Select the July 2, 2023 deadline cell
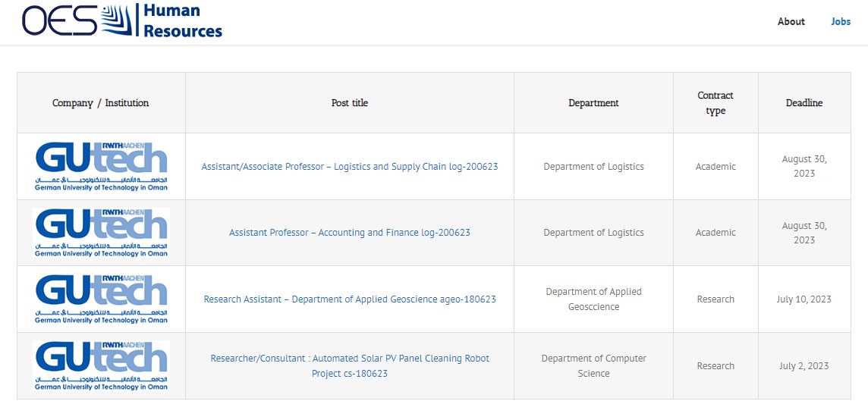 [x=804, y=365]
